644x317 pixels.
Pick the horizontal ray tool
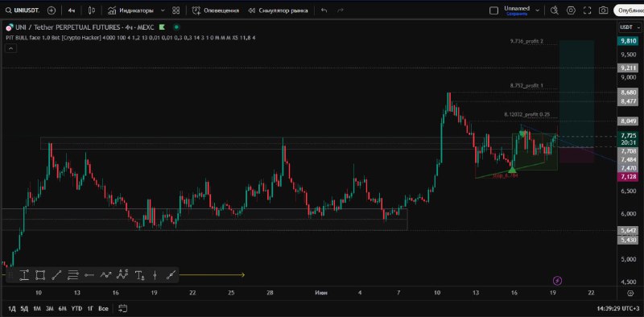[89, 275]
